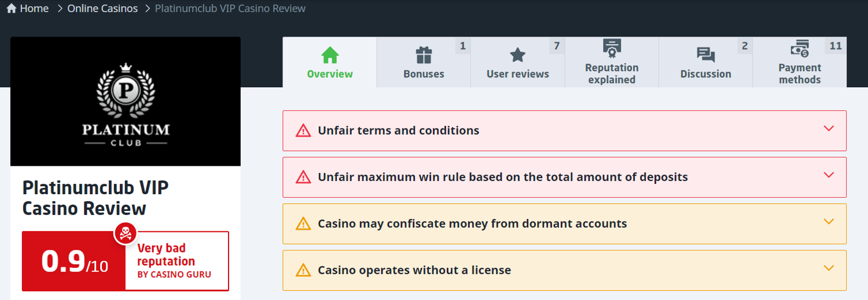Screen dimensions: 868x300
Task: Go to Online Casinos breadcrumb link
Action: click(102, 9)
